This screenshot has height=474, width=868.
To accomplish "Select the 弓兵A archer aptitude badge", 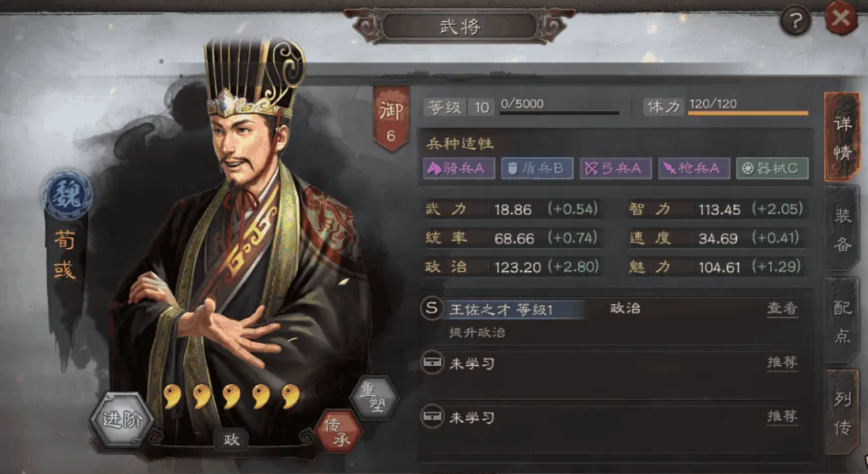I will coord(616,169).
